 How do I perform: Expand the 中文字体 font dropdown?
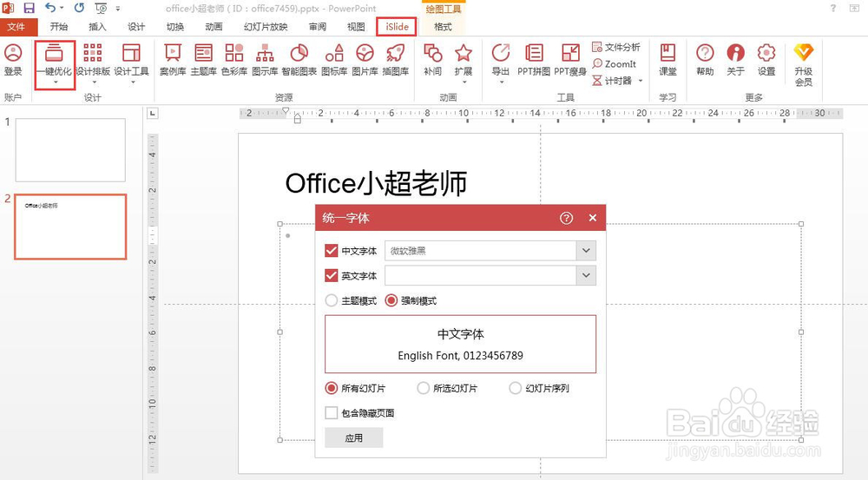pos(586,251)
